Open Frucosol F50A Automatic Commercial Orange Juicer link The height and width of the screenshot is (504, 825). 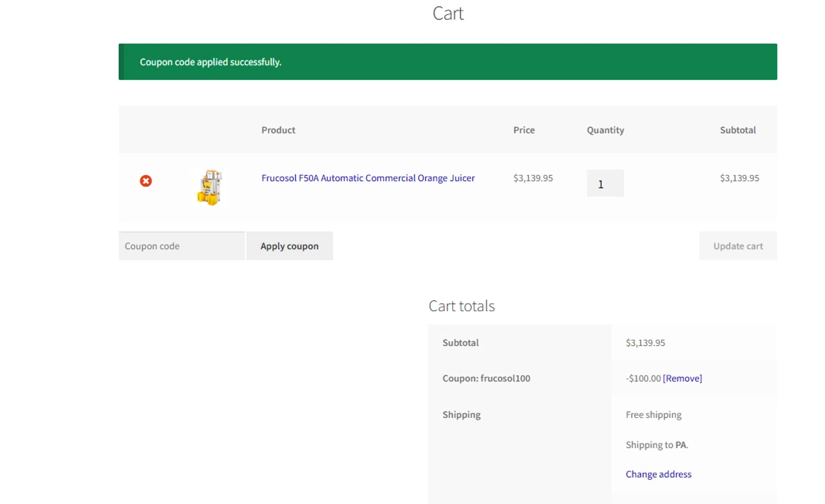[368, 178]
